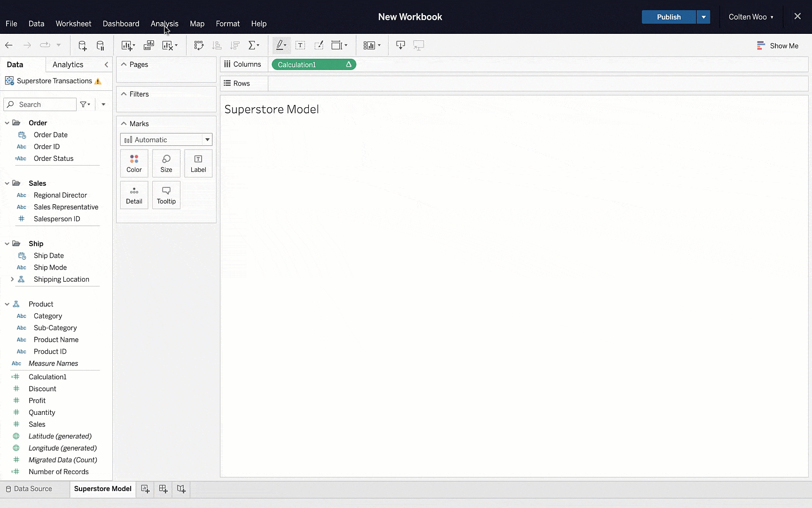Collapse the Order folder
The width and height of the screenshot is (812, 508).
coord(7,123)
